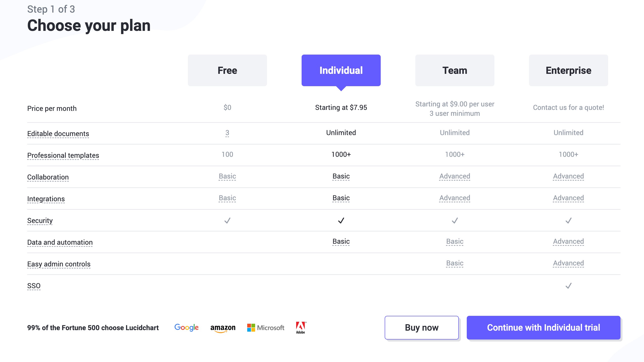Click the Easy admin controls label
This screenshot has width=644, height=362.
pos(59,264)
